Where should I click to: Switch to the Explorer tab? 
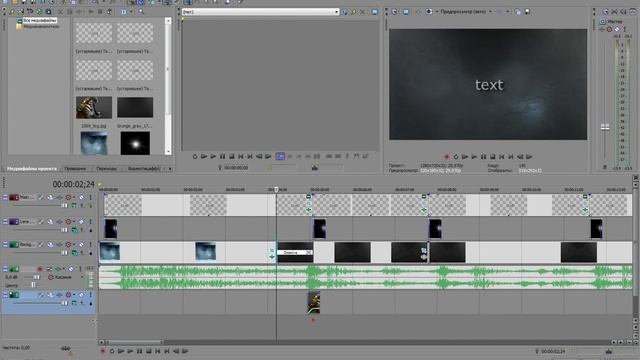pos(75,169)
